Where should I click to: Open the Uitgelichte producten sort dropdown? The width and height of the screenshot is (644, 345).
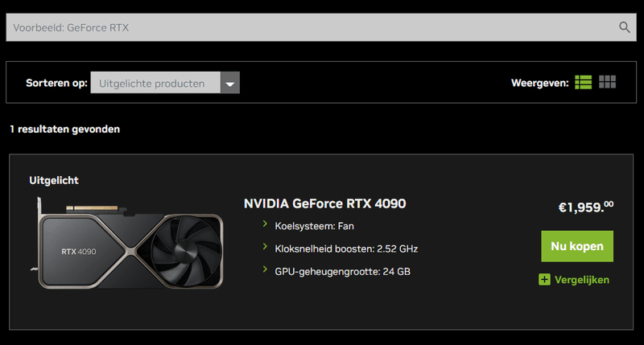155,83
